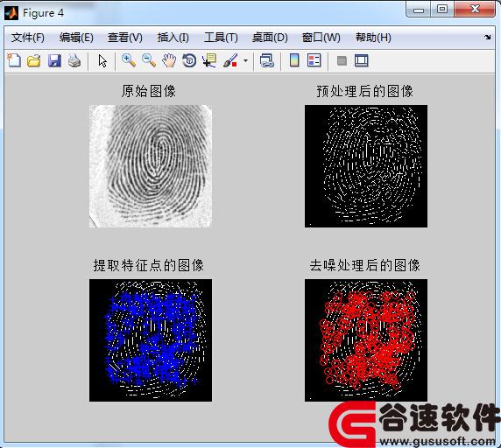Open the 文件(F) menu
This screenshot has width=501, height=448.
28,38
